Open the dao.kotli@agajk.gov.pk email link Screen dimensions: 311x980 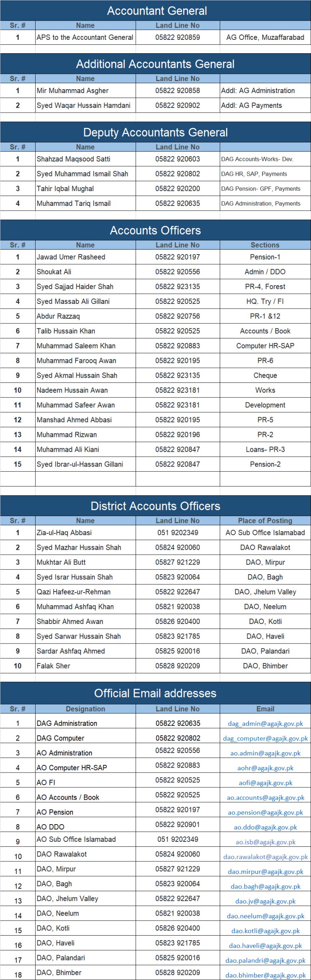tap(265, 931)
